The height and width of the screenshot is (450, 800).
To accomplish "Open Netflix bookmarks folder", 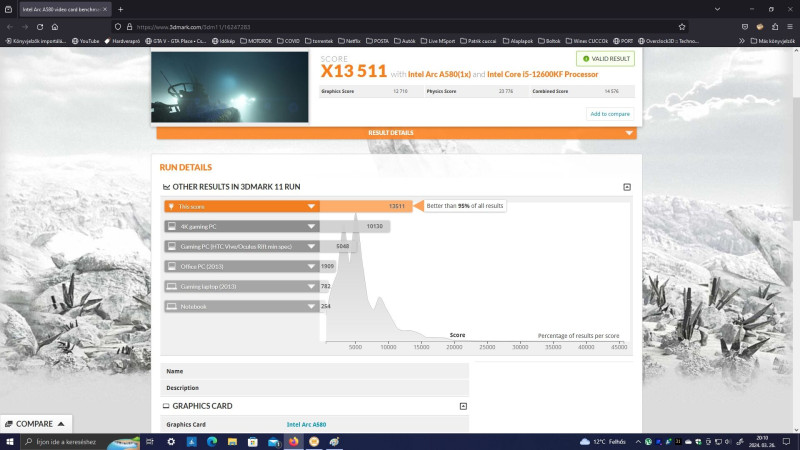I will 349,41.
